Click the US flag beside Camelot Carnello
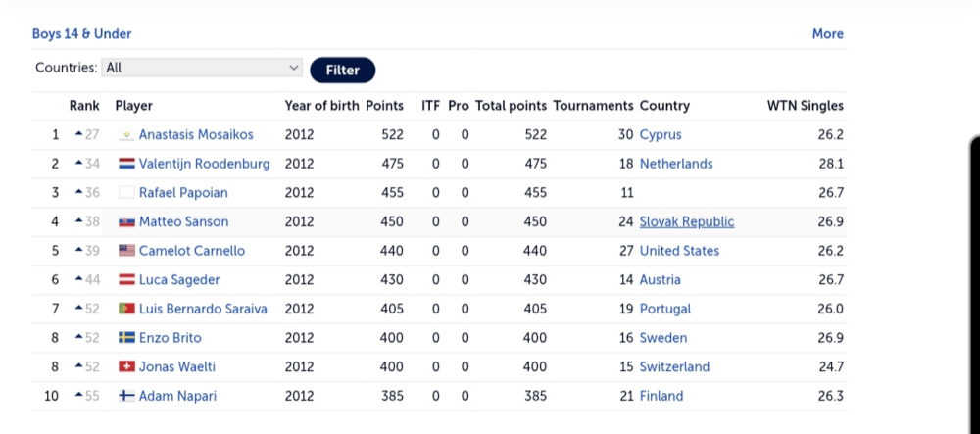 click(126, 251)
